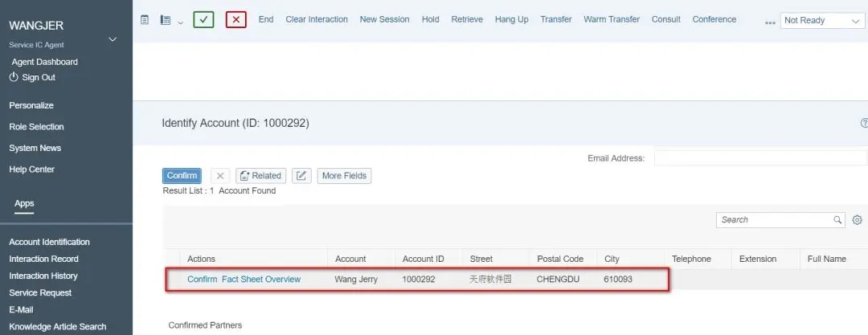Open Account Identification
This screenshot has height=335, width=868.
[49, 242]
